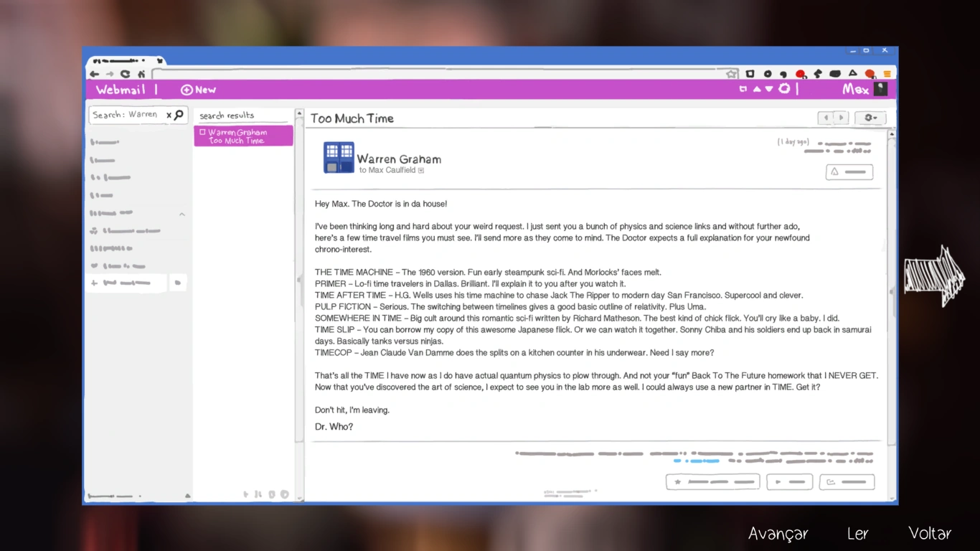Viewport: 980px width, 551px height.
Task: Click the sketched right arrow beside the browser
Action: coord(934,276)
